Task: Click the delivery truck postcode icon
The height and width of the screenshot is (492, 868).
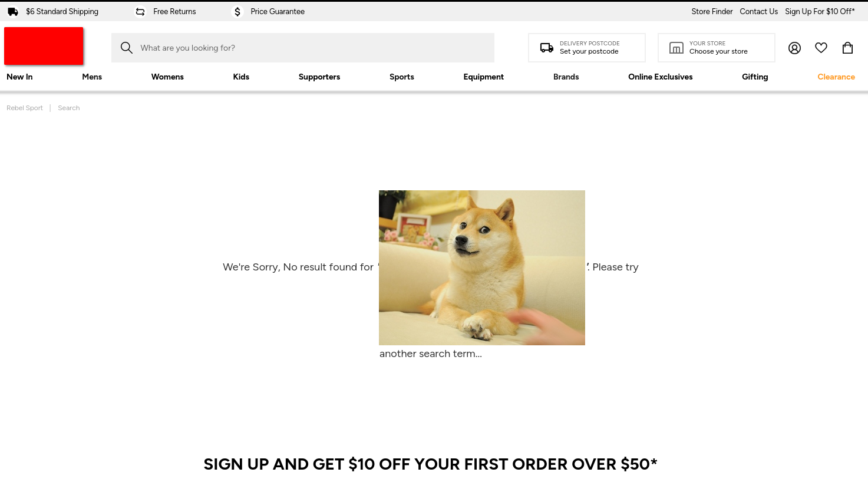Action: point(547,48)
